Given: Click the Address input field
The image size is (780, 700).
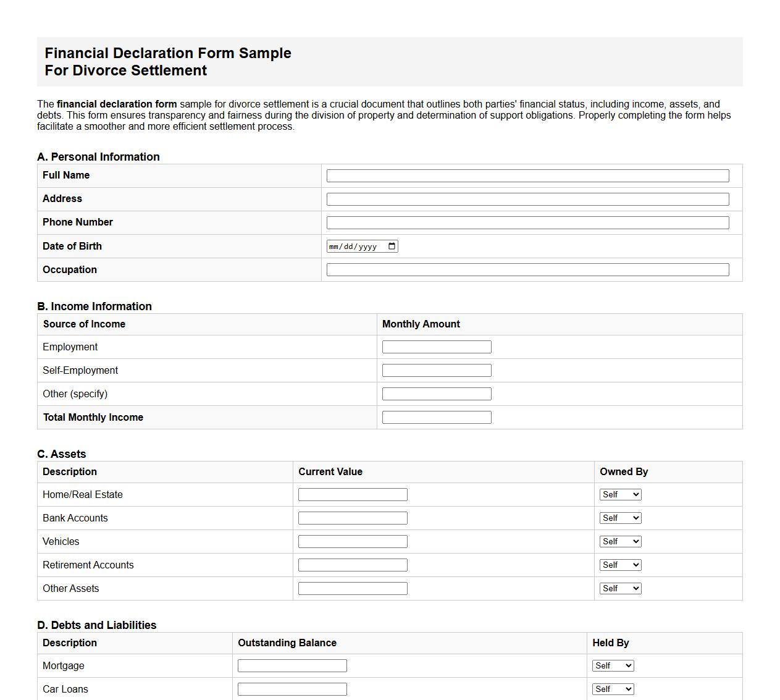Looking at the screenshot, I should pos(527,199).
